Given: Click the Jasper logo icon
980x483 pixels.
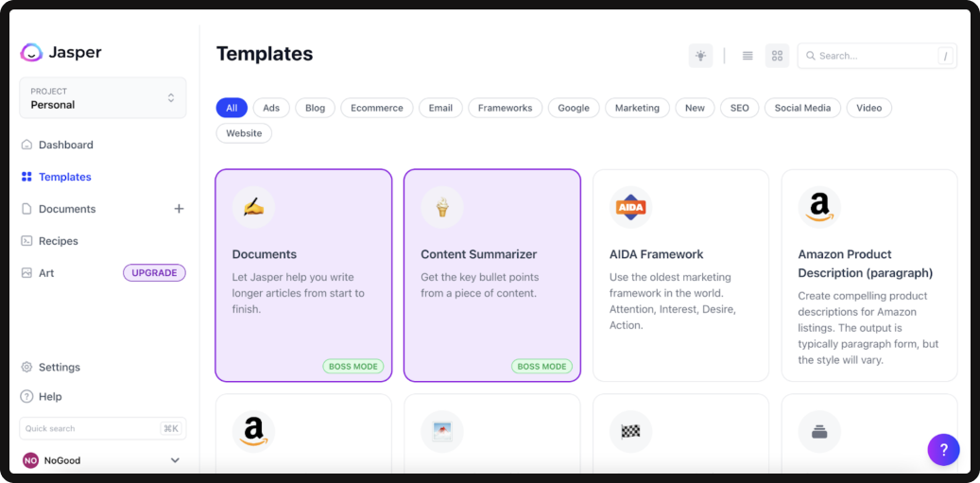Looking at the screenshot, I should [x=31, y=53].
